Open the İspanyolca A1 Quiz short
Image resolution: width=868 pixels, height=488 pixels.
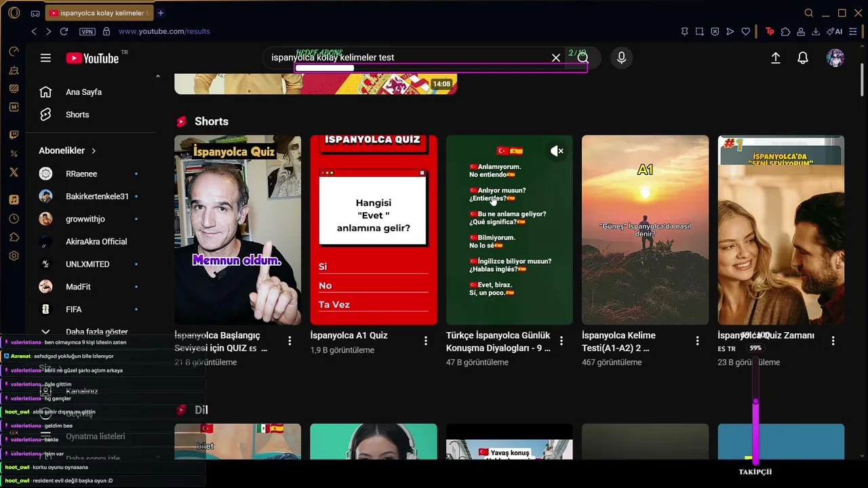click(374, 230)
